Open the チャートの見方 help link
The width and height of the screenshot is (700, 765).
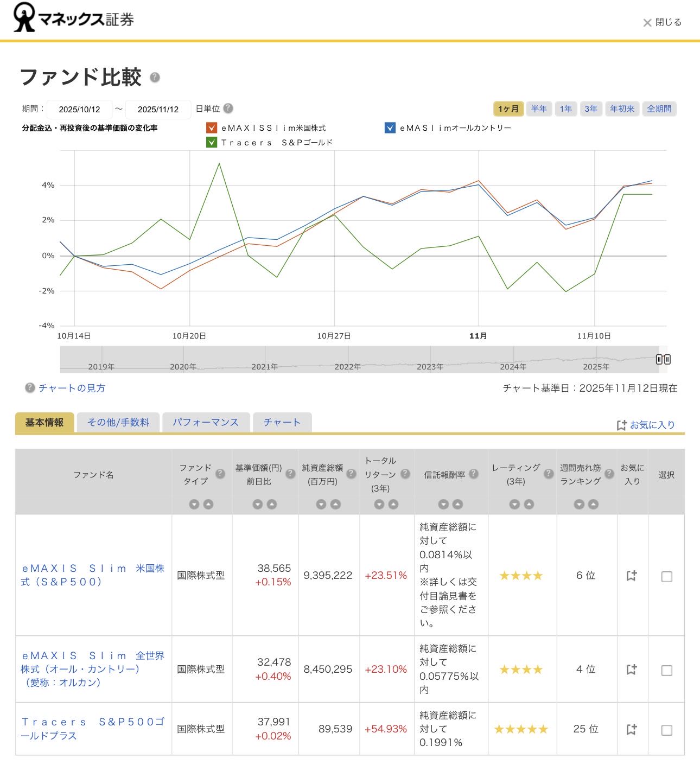pos(72,388)
